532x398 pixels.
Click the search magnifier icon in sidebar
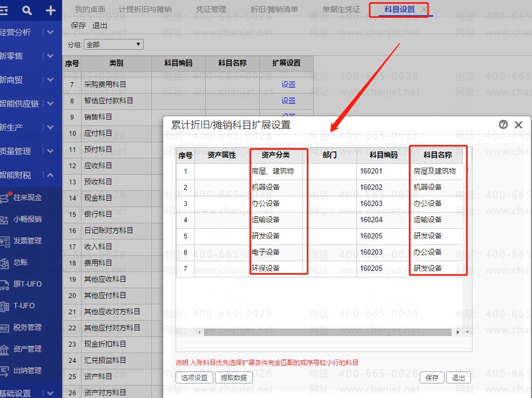(x=27, y=10)
